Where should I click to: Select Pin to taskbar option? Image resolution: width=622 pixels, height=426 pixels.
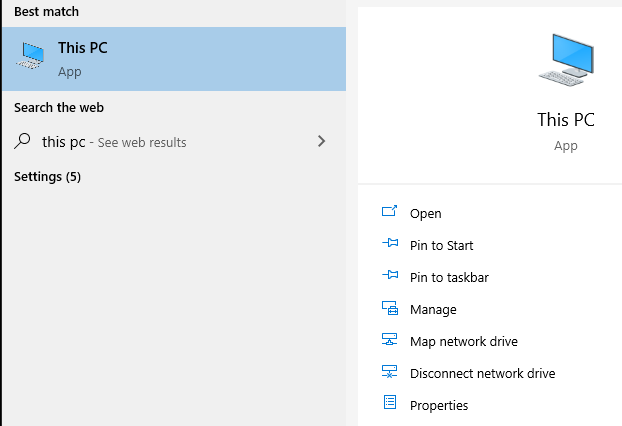(449, 278)
